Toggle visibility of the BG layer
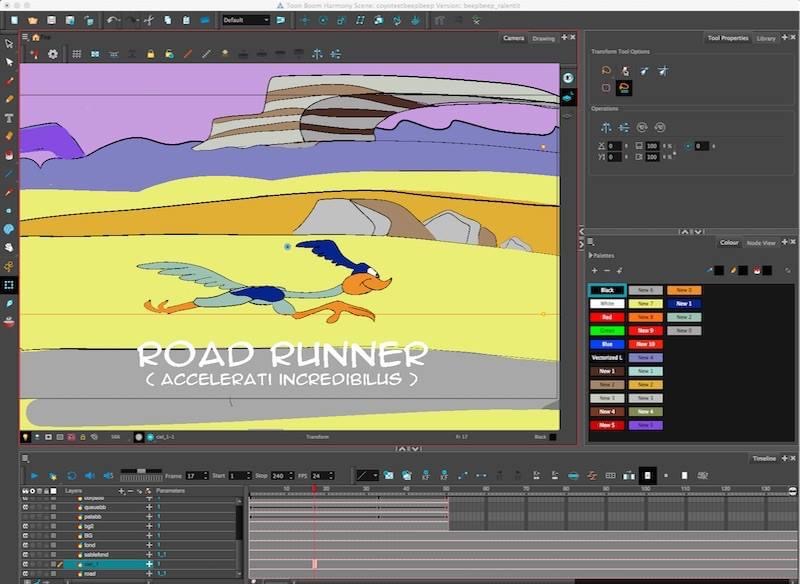Viewport: 800px width, 584px height. tap(25, 536)
